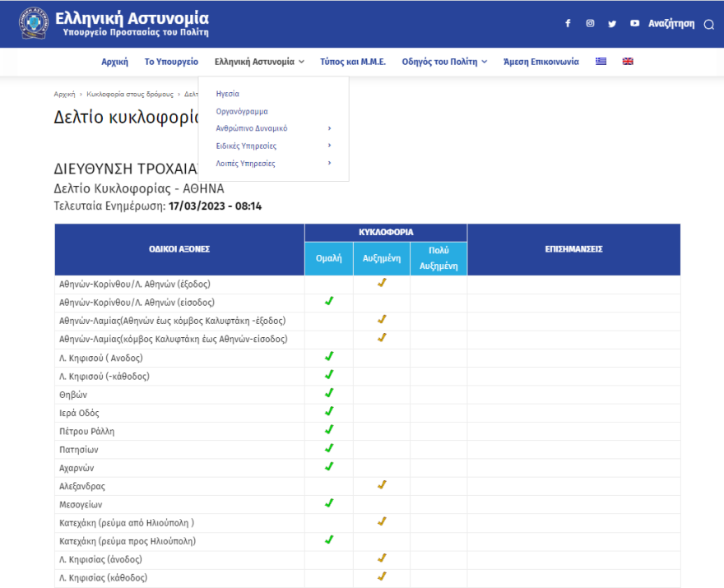Go to the Αρχική breadcrumb link
This screenshot has width=724, height=588.
pyautogui.click(x=64, y=94)
